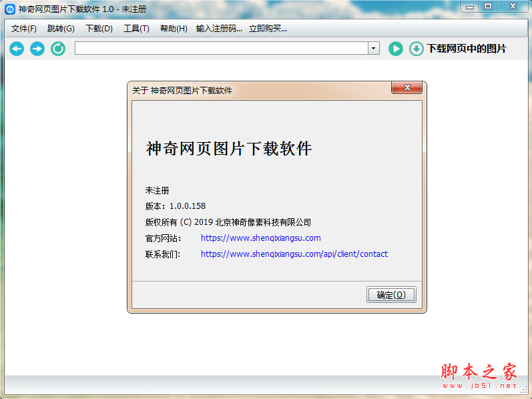Open the 跳转(G) menu
The width and height of the screenshot is (532, 399).
click(61, 29)
